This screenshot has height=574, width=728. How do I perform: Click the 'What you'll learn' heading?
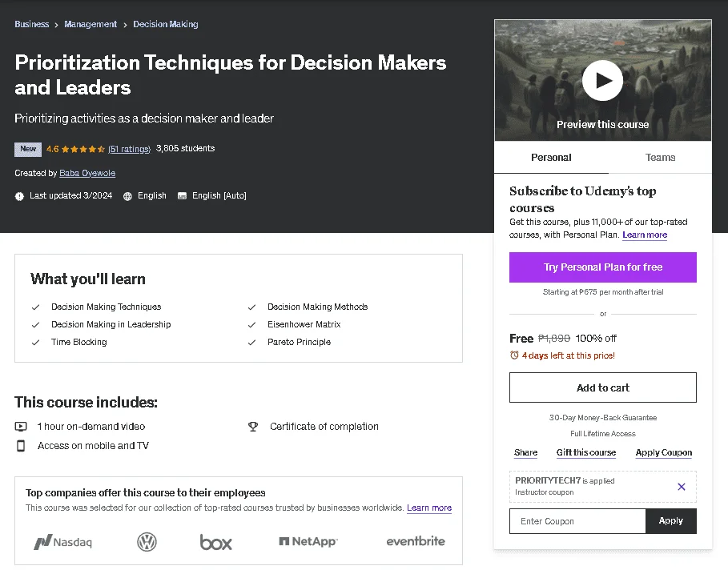click(x=88, y=279)
